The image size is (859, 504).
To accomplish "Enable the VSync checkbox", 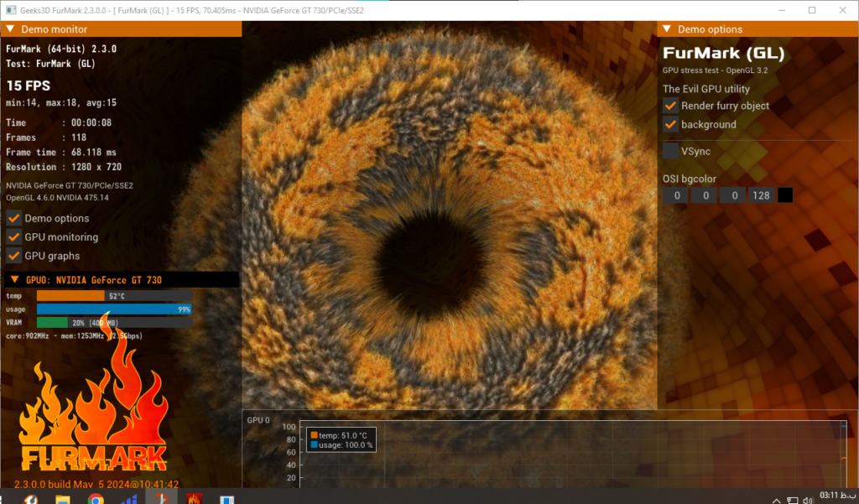I will coord(670,151).
